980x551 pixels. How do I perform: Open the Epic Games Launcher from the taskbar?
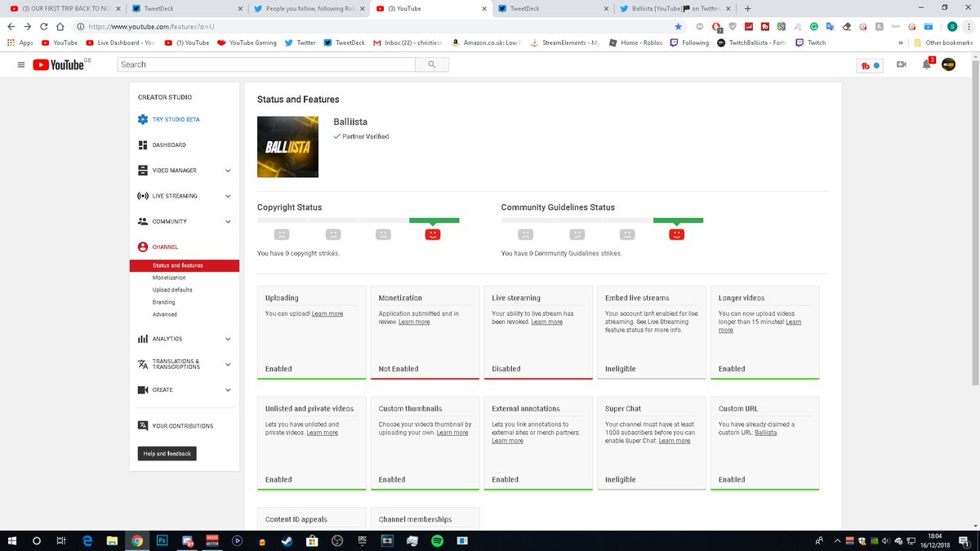pyautogui.click(x=362, y=540)
